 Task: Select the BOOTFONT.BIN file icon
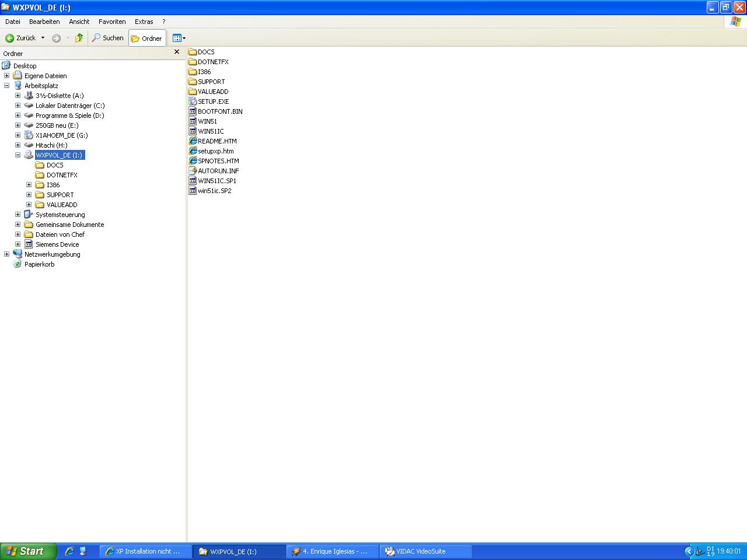[193, 111]
